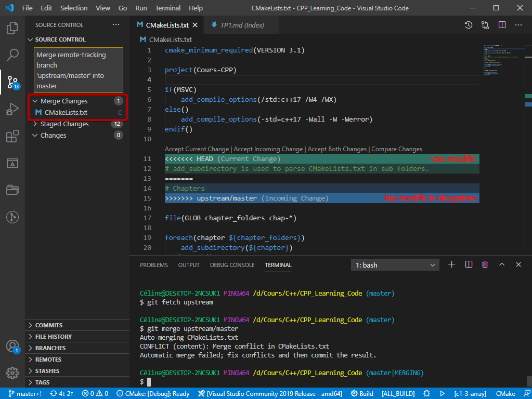The width and height of the screenshot is (532, 399).
Task: Click errors and warnings count in status bar
Action: pos(95,394)
